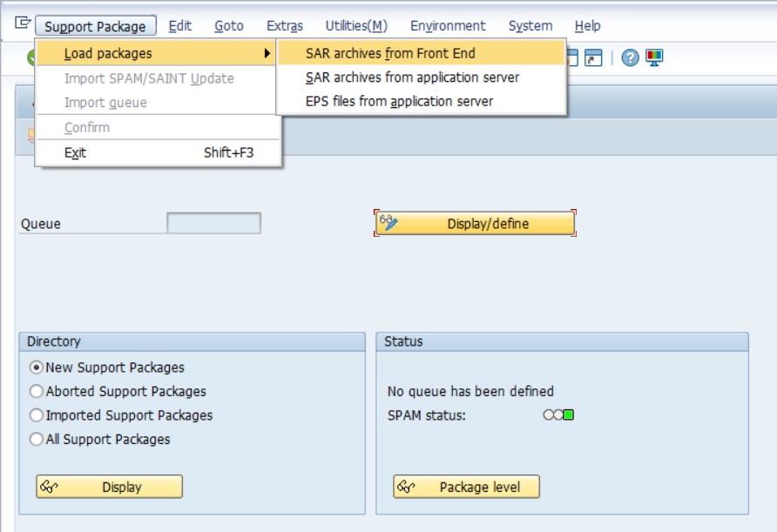
Task: Open the Support Package menu
Action: click(95, 26)
